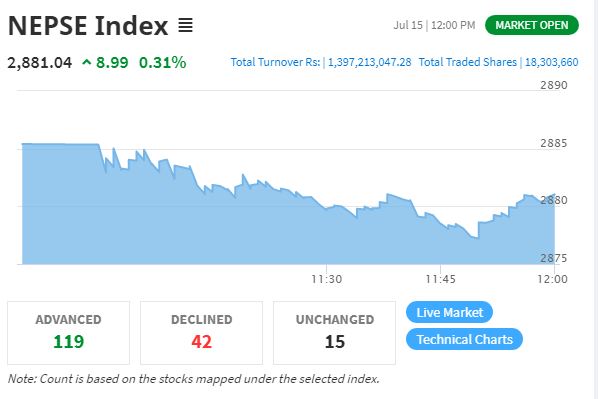Click the Jul 15 12:00 PM timestamp

tap(434, 25)
